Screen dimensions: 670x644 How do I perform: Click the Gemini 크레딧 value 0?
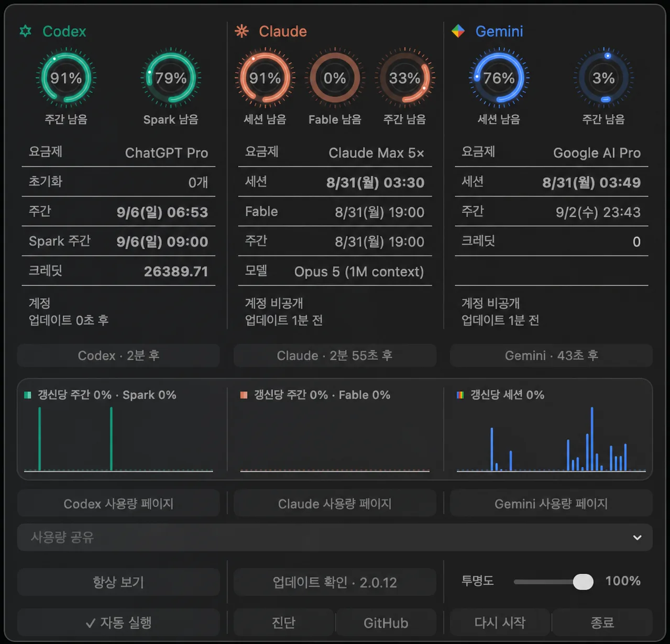tap(636, 242)
